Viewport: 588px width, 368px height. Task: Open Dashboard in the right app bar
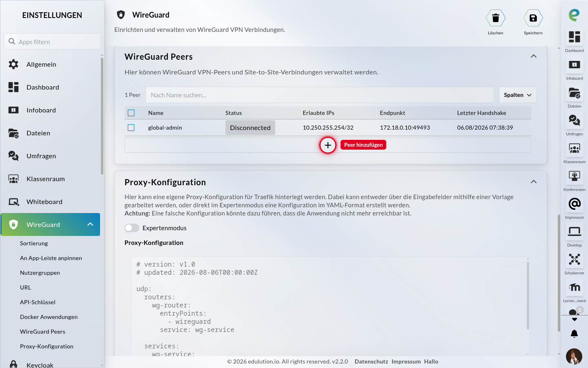click(x=574, y=37)
